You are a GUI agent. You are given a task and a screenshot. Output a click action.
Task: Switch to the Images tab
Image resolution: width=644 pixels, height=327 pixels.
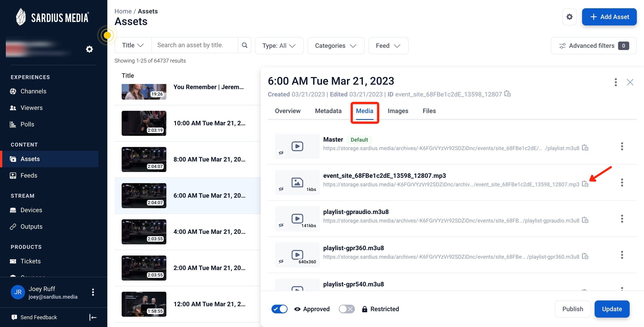(398, 111)
